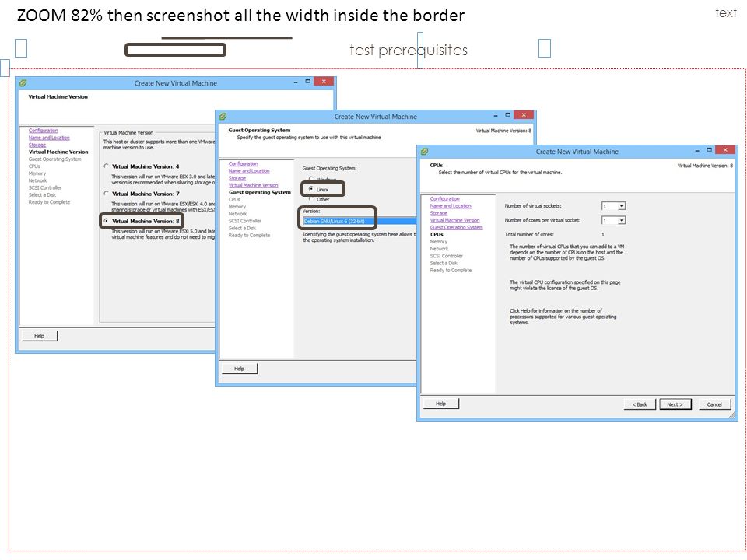
Task: Click the 'text' label at the slide corner
Action: coord(725,12)
